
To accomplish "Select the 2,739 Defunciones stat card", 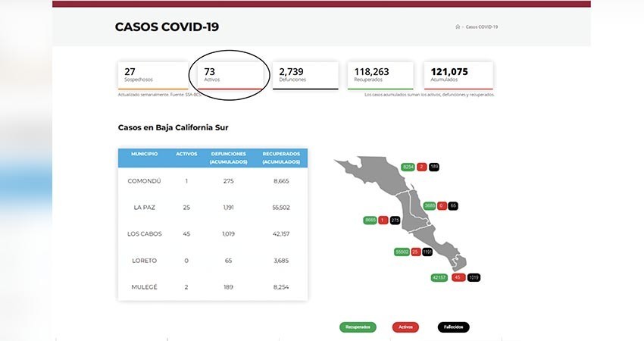I will pyautogui.click(x=305, y=76).
